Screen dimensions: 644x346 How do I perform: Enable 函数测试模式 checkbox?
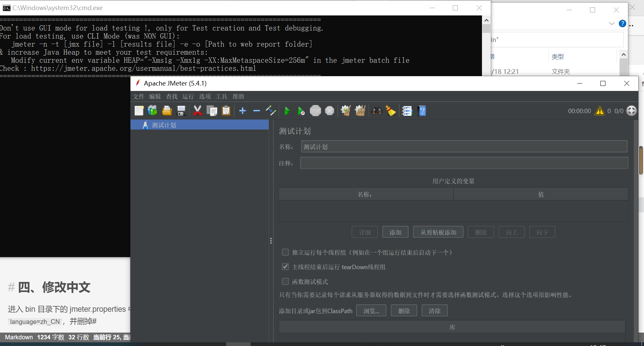(285, 281)
